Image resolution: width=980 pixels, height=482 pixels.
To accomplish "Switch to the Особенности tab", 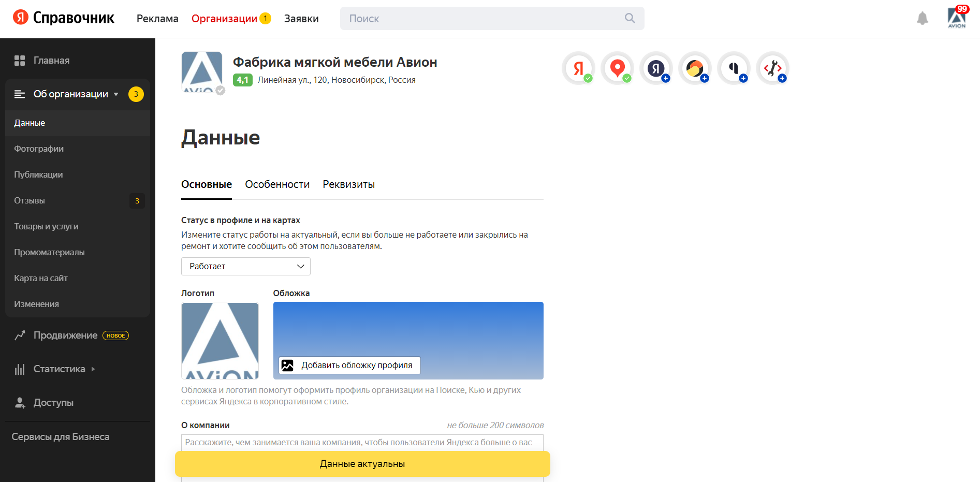I will (x=277, y=184).
